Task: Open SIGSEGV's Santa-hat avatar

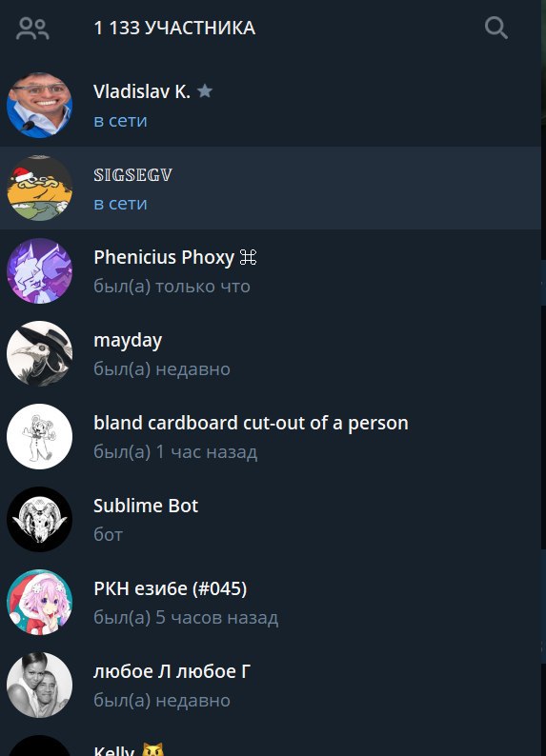Action: (x=40, y=188)
